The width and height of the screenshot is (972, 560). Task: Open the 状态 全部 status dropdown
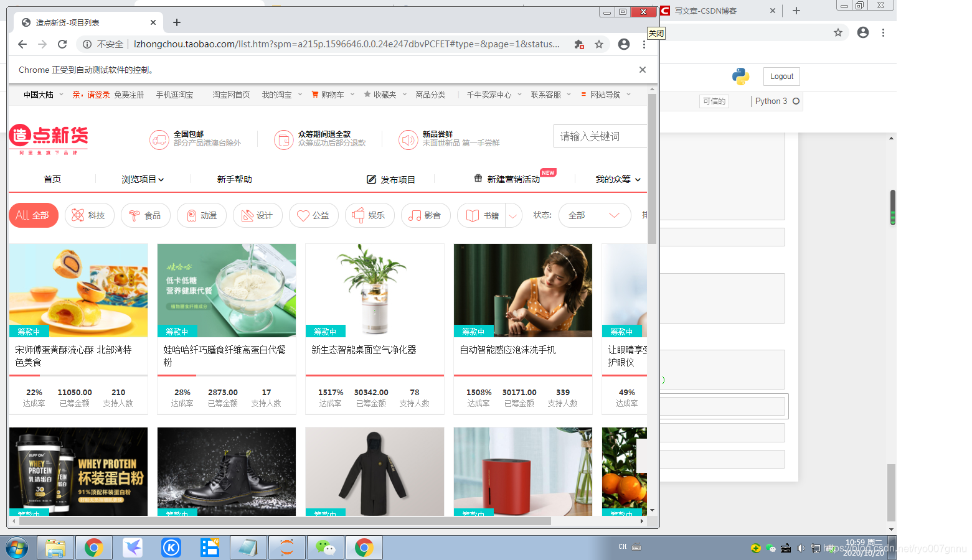click(595, 215)
